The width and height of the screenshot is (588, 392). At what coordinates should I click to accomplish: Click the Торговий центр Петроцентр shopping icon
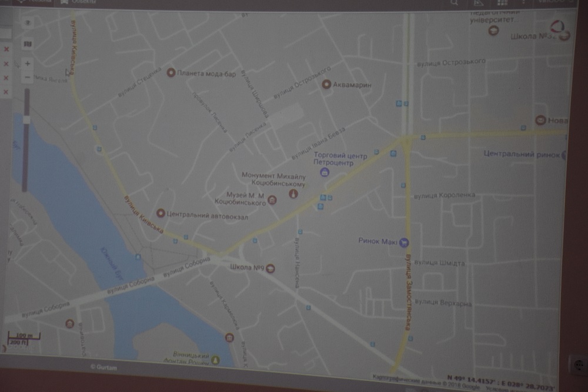point(325,172)
